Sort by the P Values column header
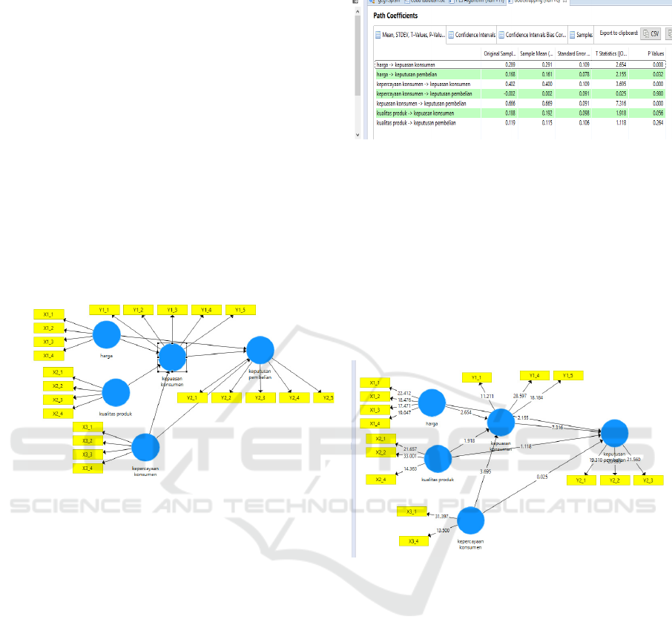The image size is (672, 642). coord(655,55)
